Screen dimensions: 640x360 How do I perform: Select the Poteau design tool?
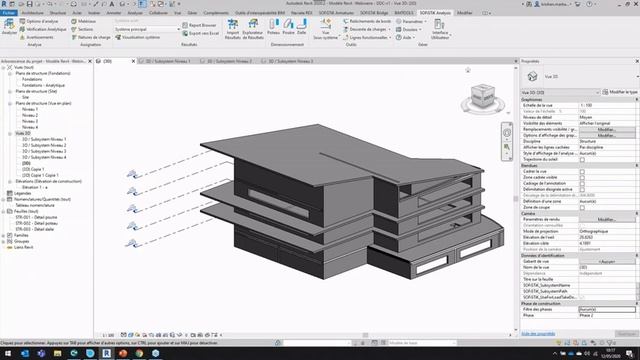[273, 27]
